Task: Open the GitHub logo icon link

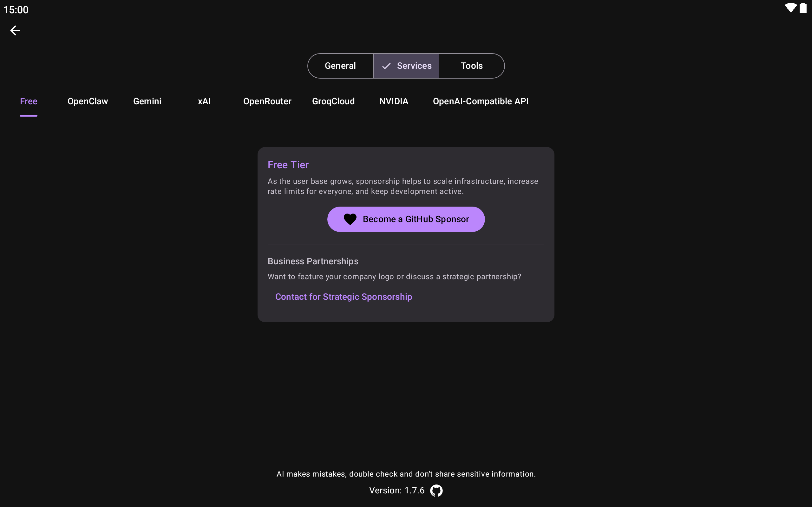Action: pyautogui.click(x=436, y=491)
